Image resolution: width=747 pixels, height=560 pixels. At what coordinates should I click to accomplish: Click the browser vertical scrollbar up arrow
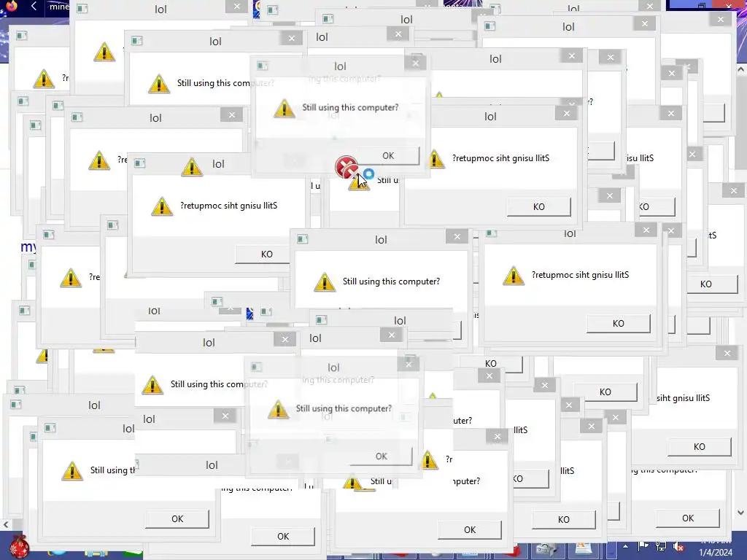pos(741,69)
